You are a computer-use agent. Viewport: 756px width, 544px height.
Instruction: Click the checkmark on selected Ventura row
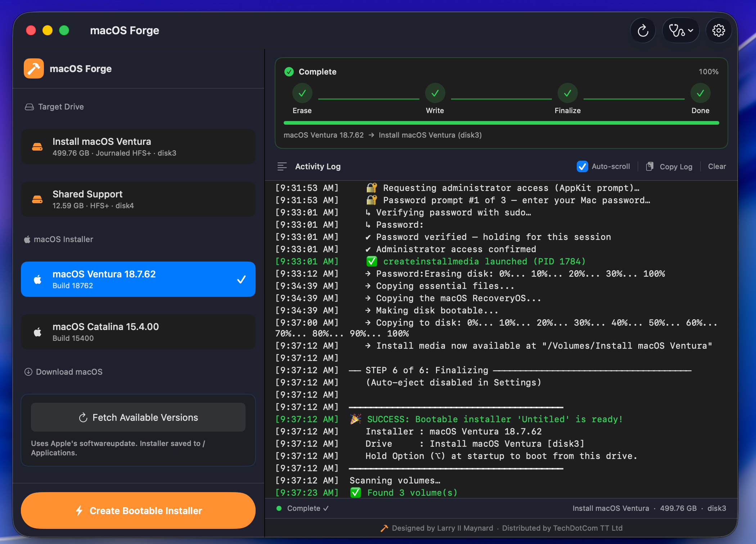pyautogui.click(x=242, y=279)
